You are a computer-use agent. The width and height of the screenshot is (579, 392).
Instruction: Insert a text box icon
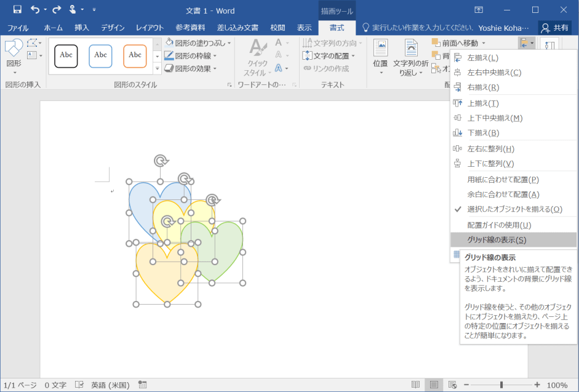pos(32,55)
